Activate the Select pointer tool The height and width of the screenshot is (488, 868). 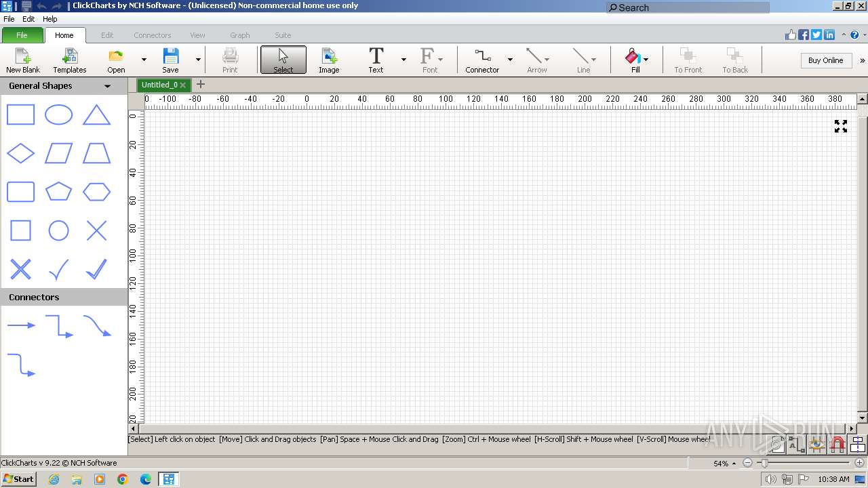pyautogui.click(x=283, y=60)
